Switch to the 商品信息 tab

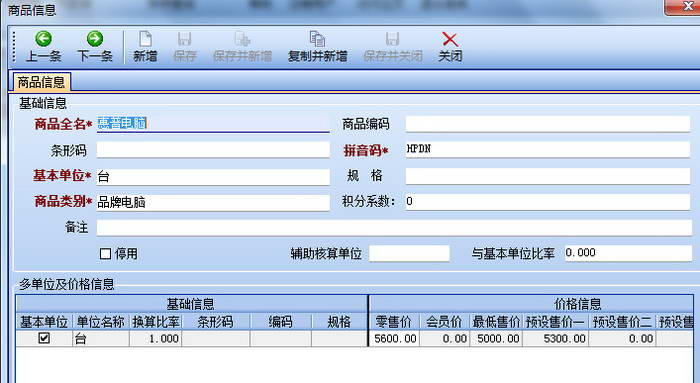(42, 82)
